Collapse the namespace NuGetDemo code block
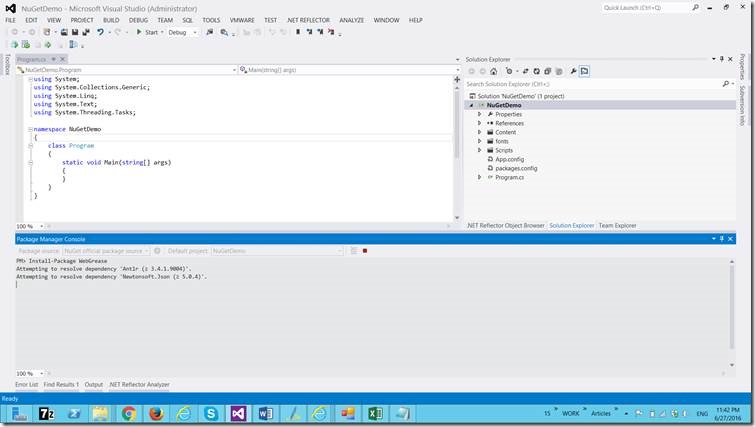 tap(30, 129)
